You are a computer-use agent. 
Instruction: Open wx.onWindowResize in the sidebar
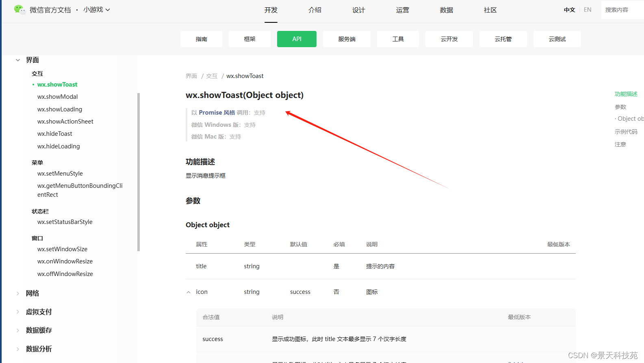coord(65,261)
